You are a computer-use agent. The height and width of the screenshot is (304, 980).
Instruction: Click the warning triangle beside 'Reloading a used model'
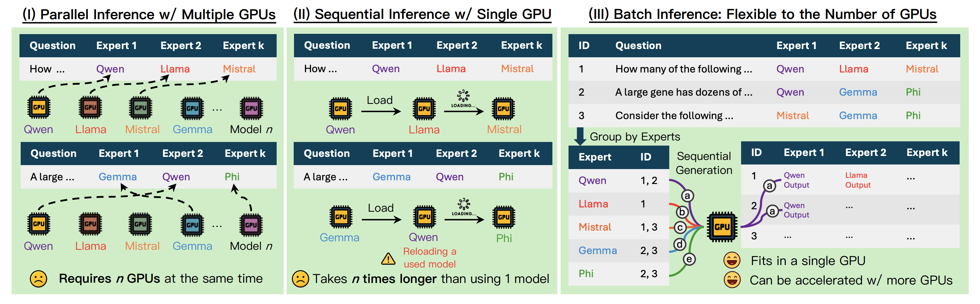(388, 259)
